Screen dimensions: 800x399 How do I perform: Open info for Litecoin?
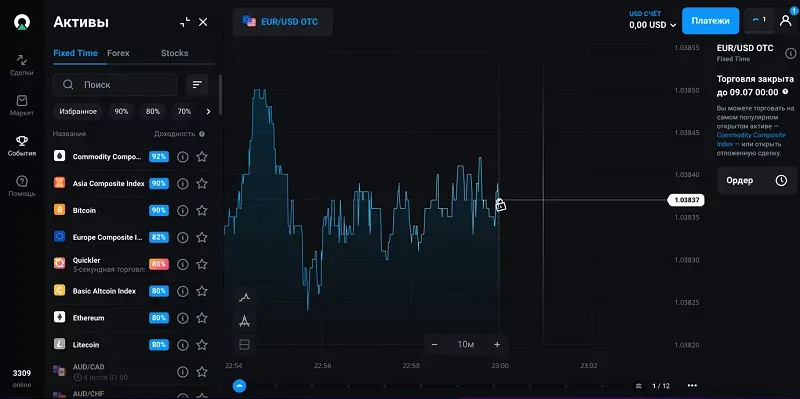(x=183, y=345)
